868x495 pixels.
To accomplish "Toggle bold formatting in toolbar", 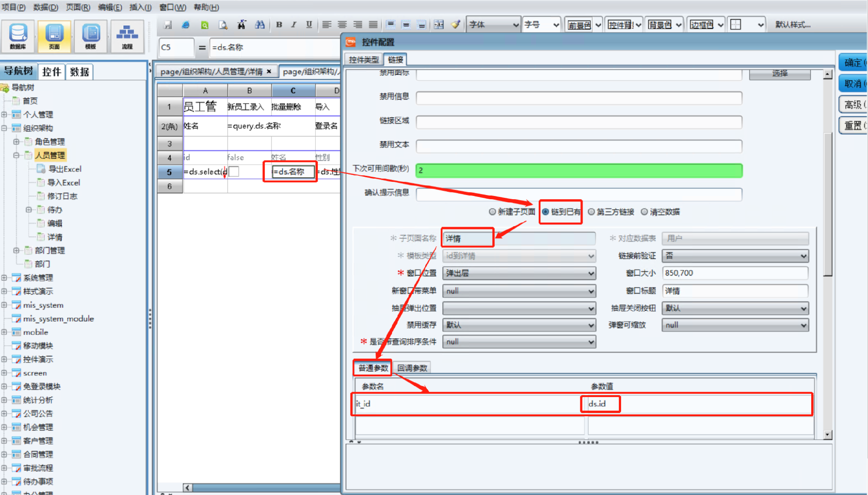I will pyautogui.click(x=279, y=25).
